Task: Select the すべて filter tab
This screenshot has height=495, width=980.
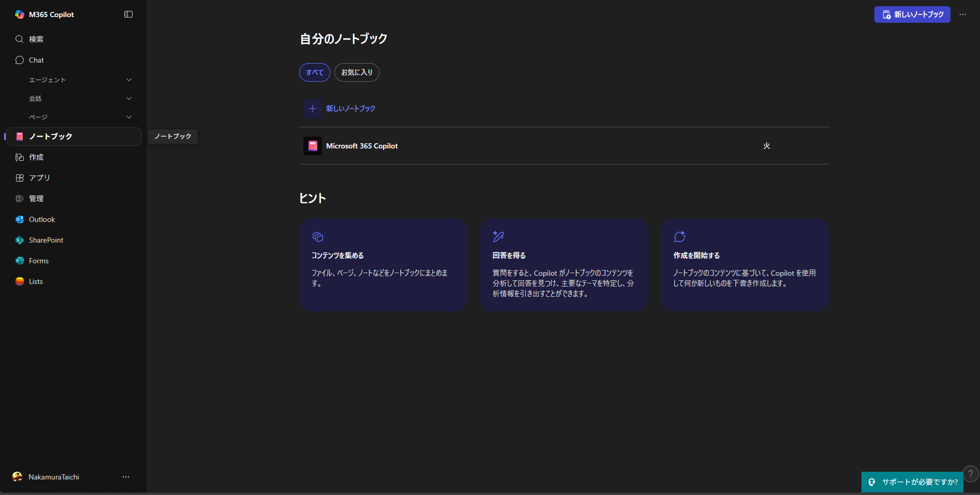Action: (x=315, y=72)
